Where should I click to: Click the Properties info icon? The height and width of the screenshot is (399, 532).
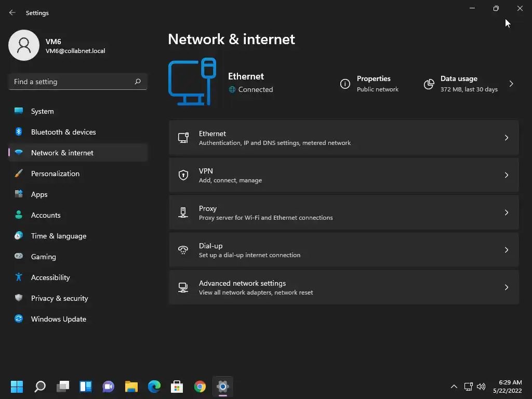point(345,84)
